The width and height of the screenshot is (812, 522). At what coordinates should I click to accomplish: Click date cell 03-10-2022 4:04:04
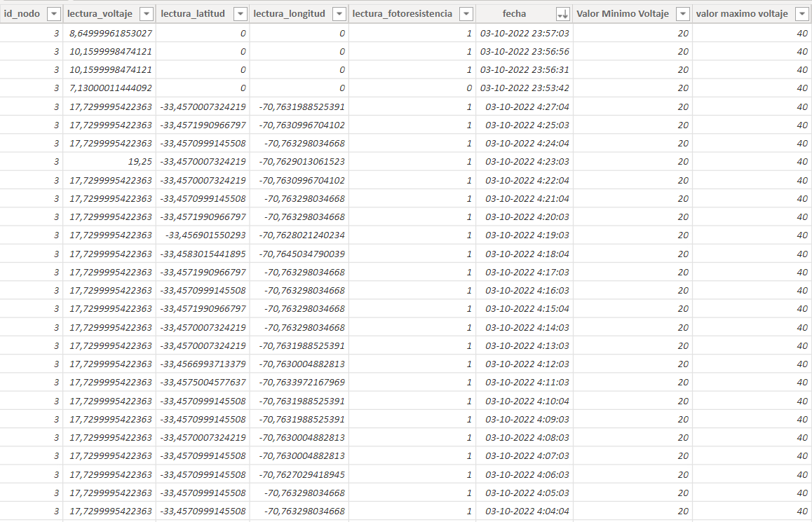click(524, 511)
